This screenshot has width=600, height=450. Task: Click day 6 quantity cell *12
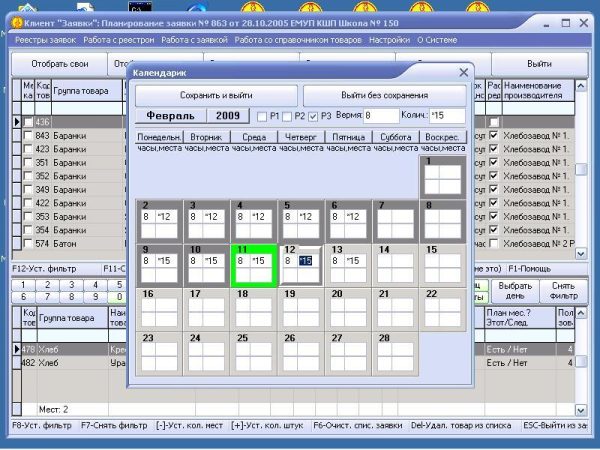pos(357,217)
